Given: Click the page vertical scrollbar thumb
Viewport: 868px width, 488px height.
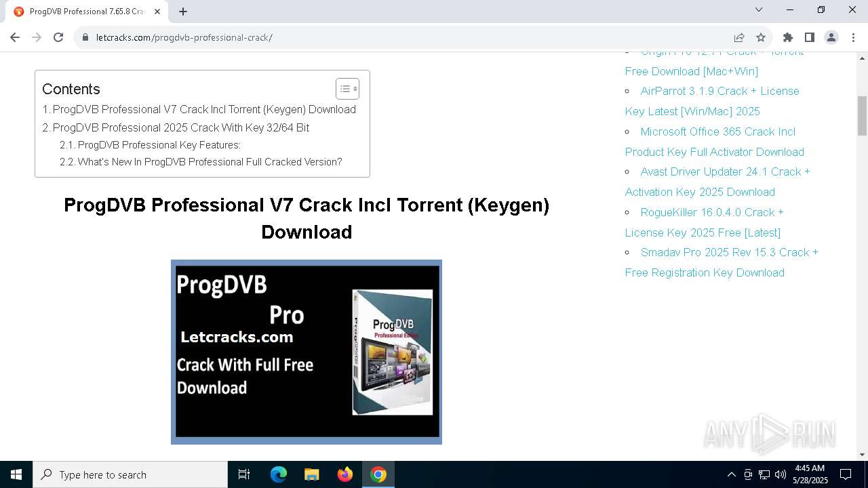Looking at the screenshot, I should point(862,116).
